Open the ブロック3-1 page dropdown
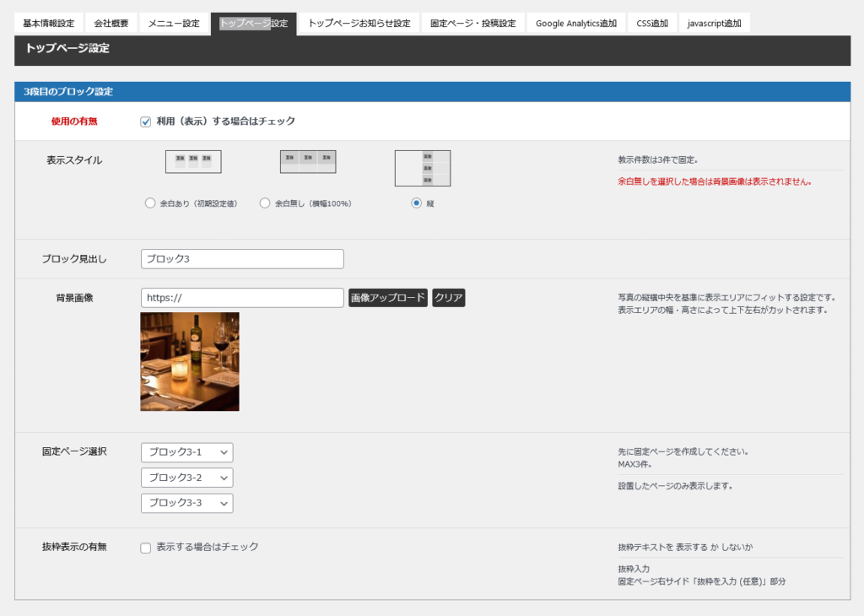 [x=186, y=452]
